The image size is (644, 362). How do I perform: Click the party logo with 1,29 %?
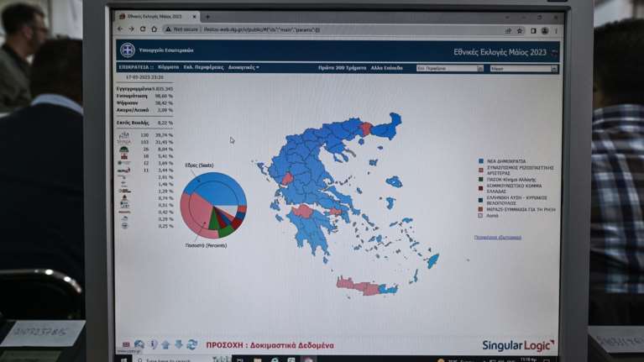124,191
